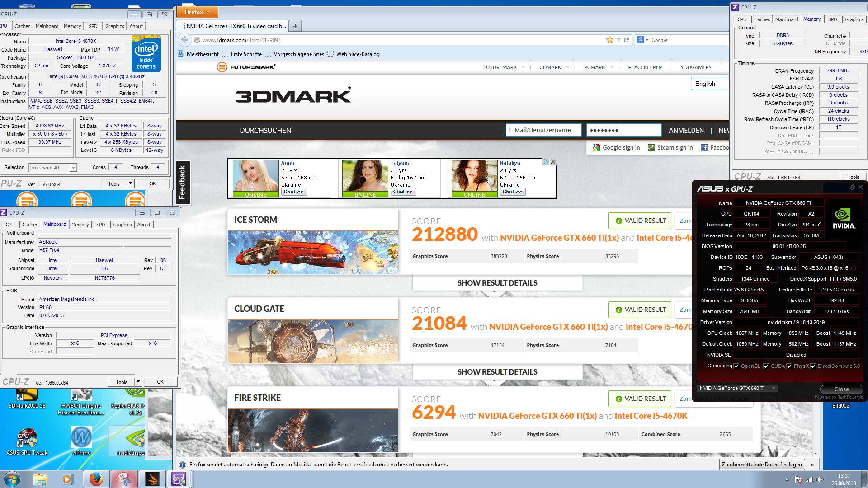Viewport: 868px width, 488px height.
Task: Switch to Caches tab in upper-left CPU-Z window
Action: tap(22, 26)
